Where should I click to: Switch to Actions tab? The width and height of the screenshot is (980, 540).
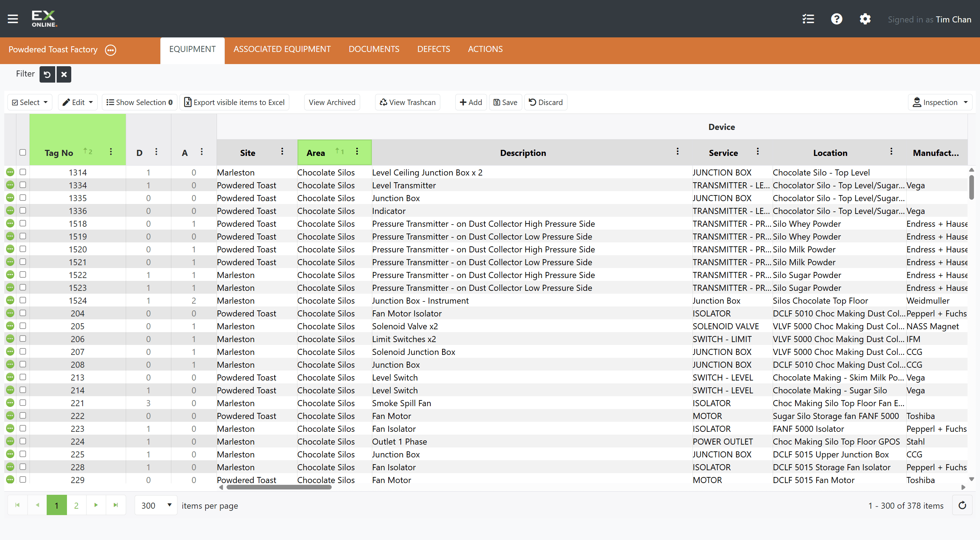click(485, 49)
